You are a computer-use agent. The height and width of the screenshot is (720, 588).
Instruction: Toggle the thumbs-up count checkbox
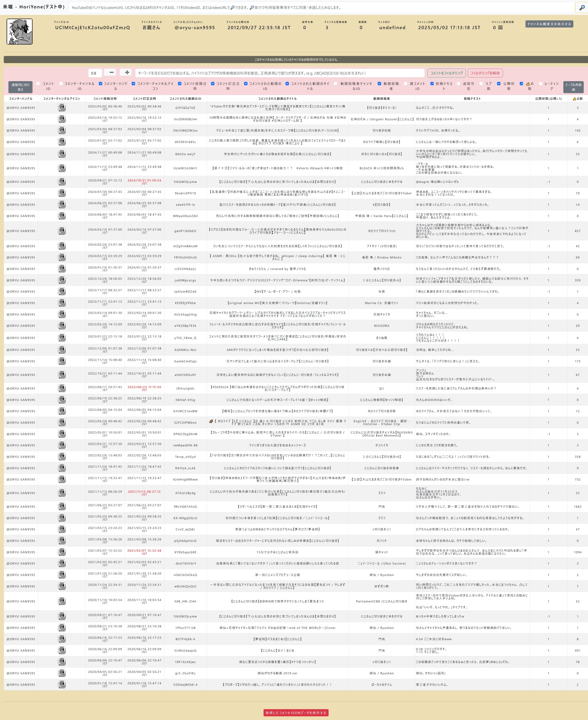point(521,84)
